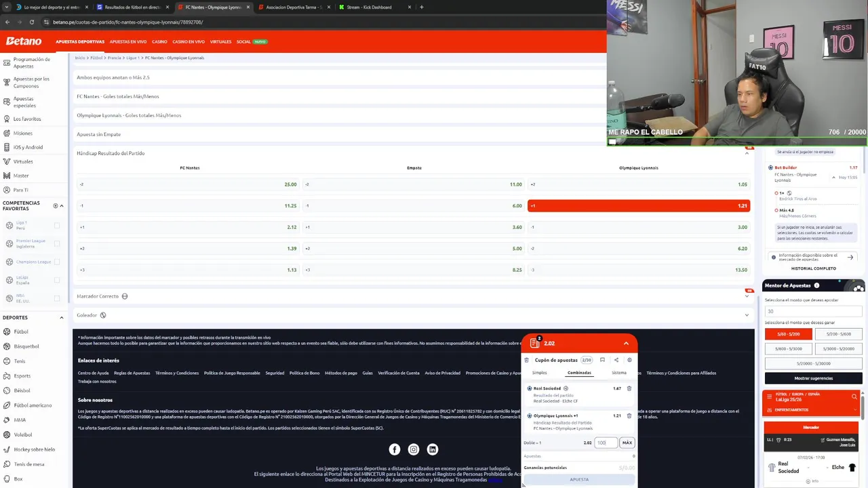868x488 pixels.
Task: Switch to Simples bet slip tab
Action: (x=540, y=373)
